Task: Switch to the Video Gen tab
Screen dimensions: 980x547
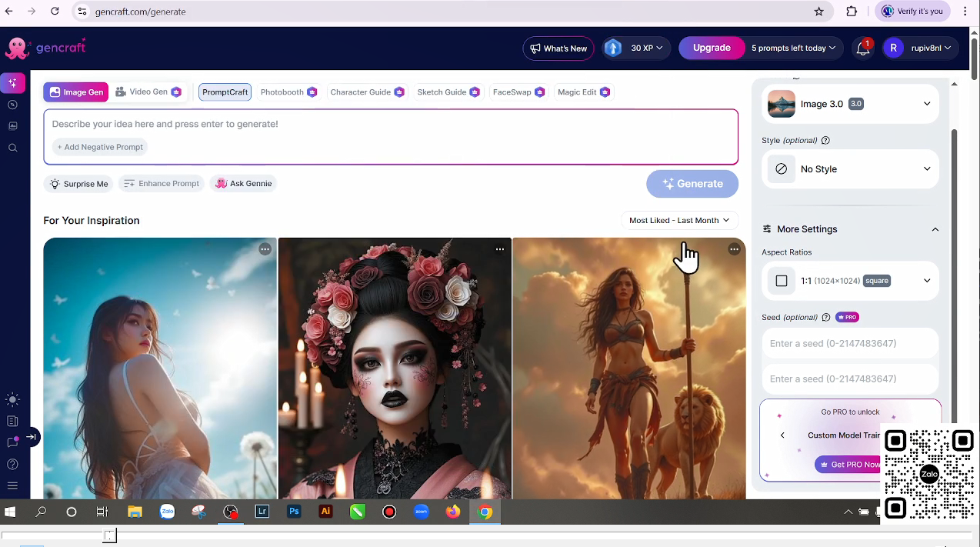Action: pos(148,92)
